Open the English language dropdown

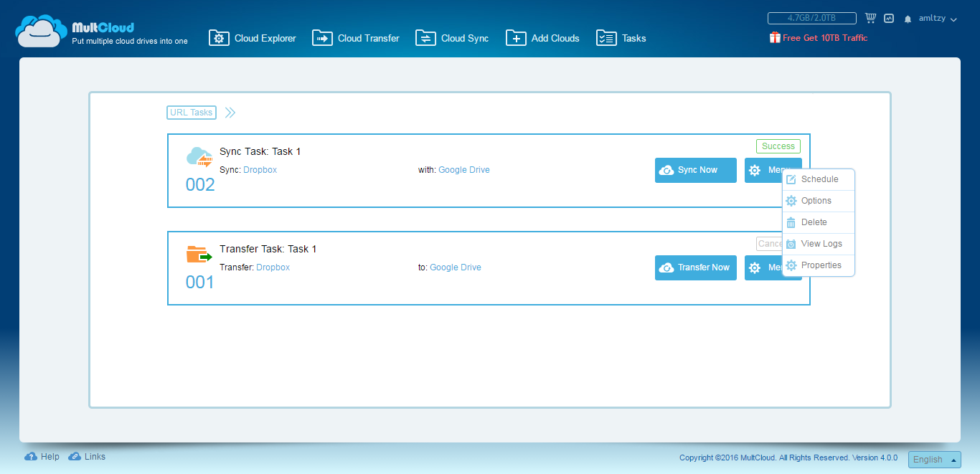[x=934, y=460]
